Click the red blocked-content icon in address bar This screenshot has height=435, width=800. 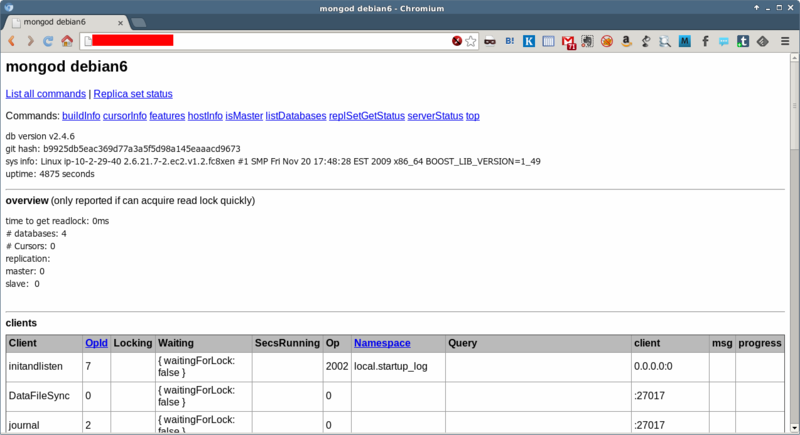click(457, 41)
